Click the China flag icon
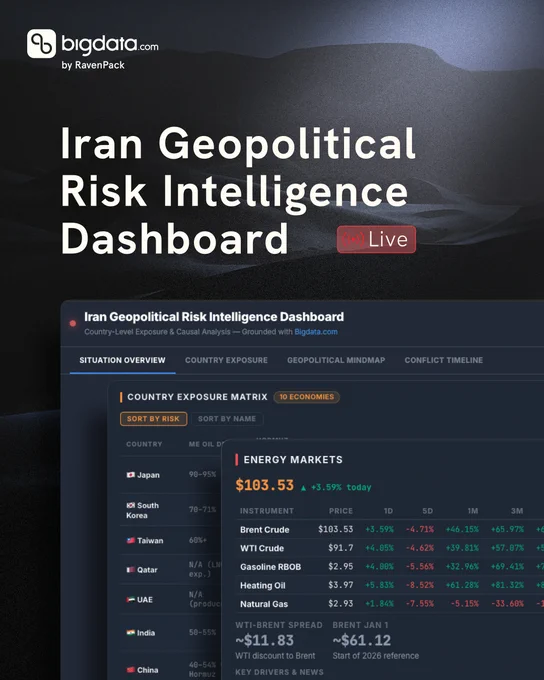Screen dimensions: 544x680 coord(131,670)
